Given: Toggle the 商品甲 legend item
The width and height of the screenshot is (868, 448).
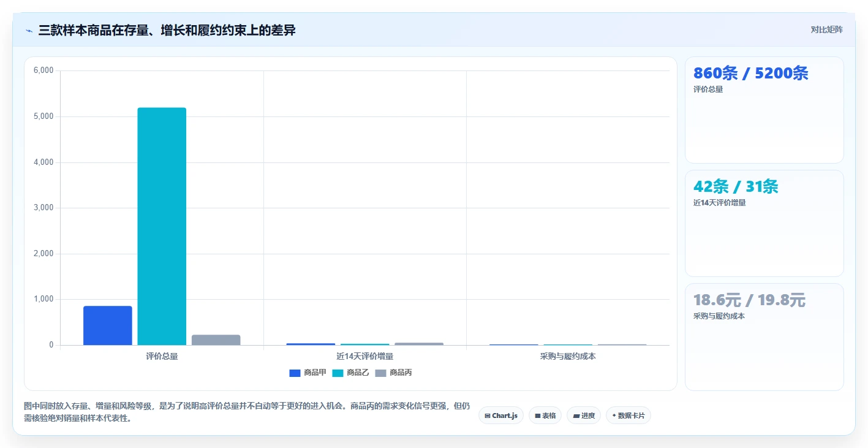Looking at the screenshot, I should pos(308,373).
